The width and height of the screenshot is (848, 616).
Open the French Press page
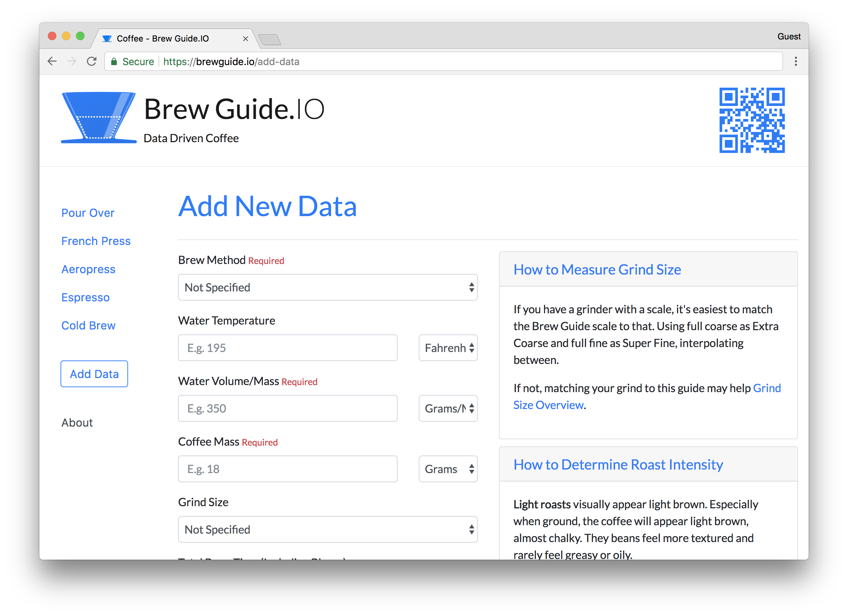coord(96,240)
